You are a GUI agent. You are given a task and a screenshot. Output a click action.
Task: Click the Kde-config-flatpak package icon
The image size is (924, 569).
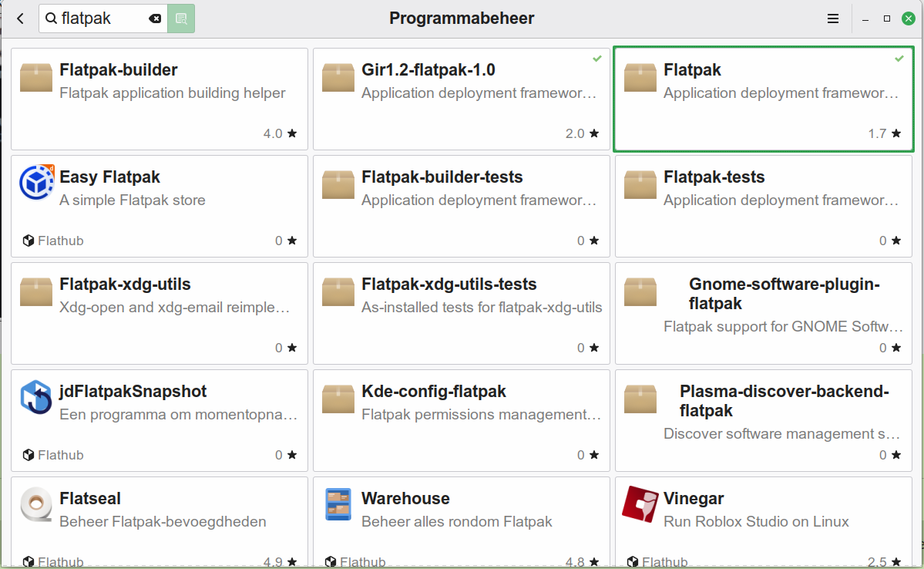(x=338, y=399)
